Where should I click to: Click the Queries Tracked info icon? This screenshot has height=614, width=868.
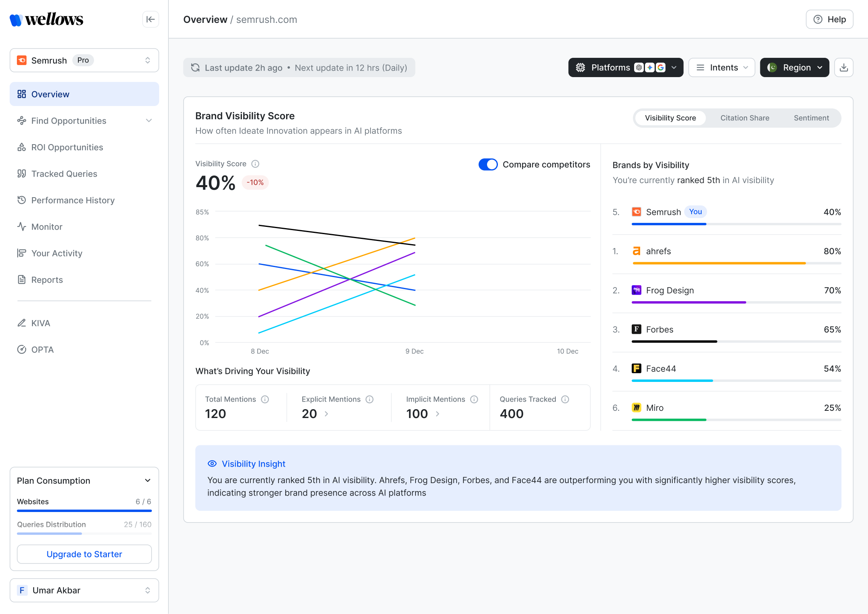(x=565, y=399)
